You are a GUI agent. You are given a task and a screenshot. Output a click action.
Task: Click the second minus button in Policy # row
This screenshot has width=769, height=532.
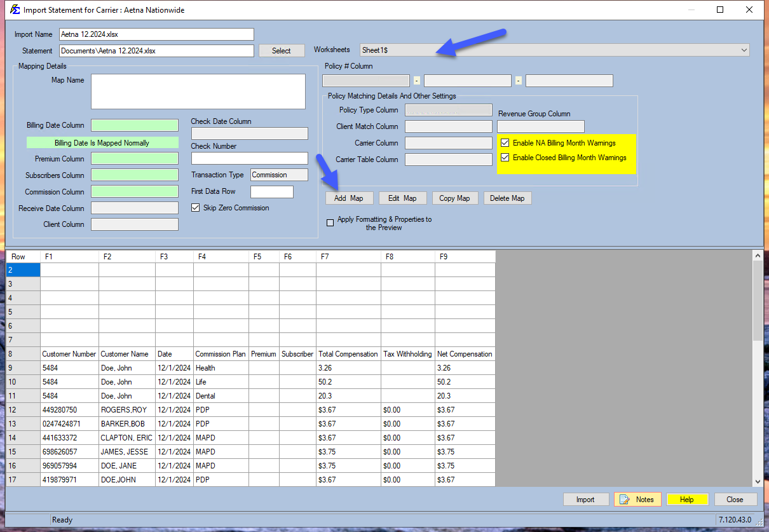(x=518, y=80)
